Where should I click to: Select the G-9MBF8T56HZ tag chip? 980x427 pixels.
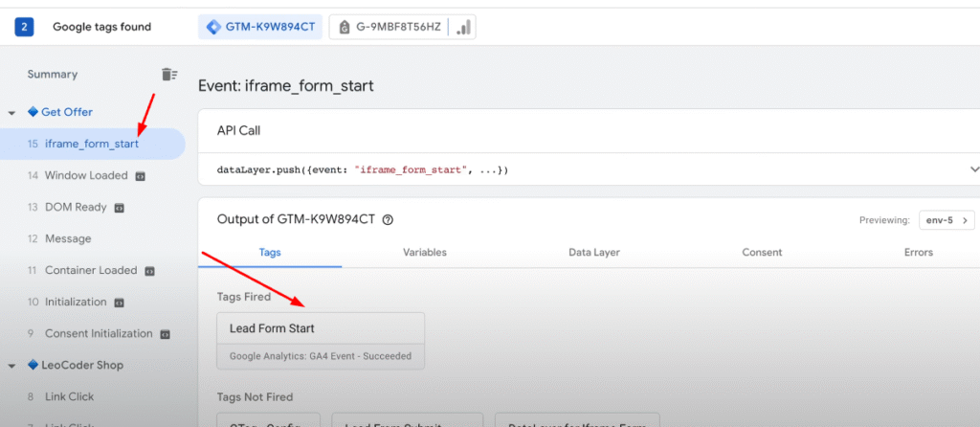point(390,27)
